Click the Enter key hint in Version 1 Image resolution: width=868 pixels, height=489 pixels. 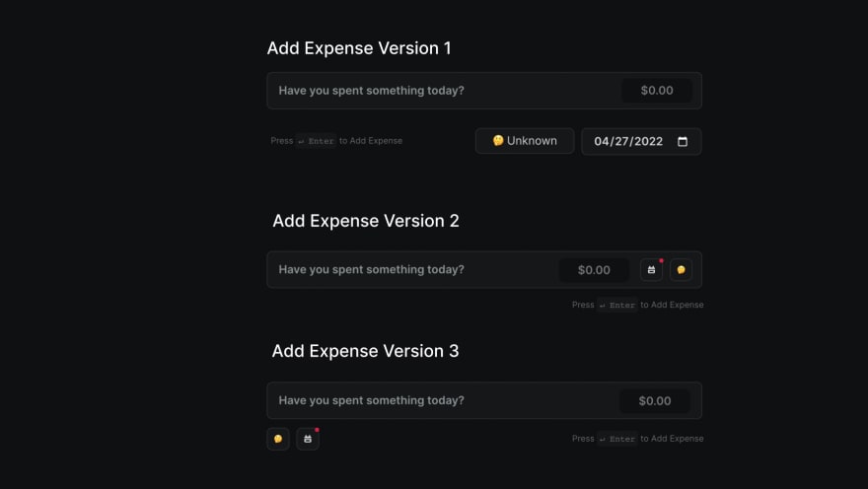pos(316,141)
